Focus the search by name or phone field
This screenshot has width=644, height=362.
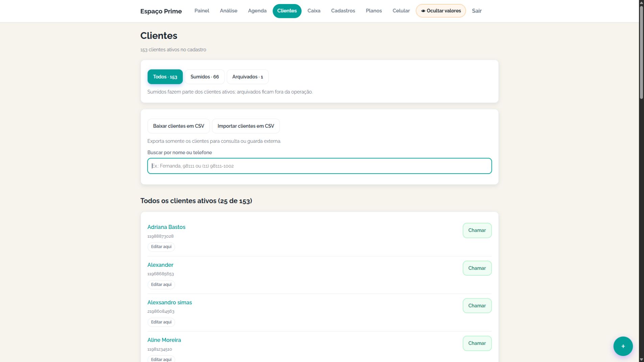pos(319,166)
